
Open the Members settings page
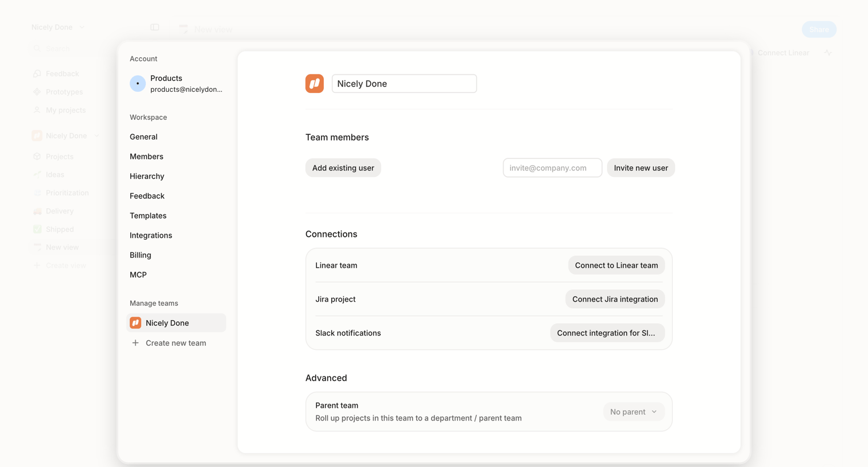146,157
